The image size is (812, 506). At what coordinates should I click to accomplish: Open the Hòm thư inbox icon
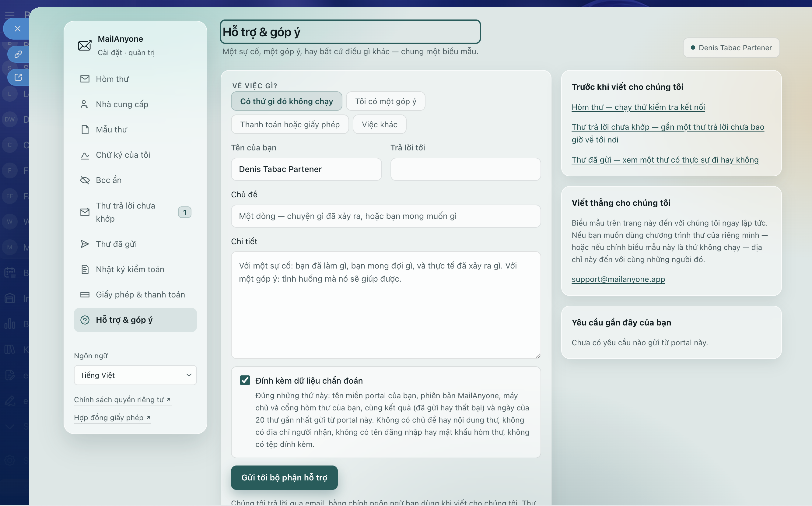tap(85, 79)
